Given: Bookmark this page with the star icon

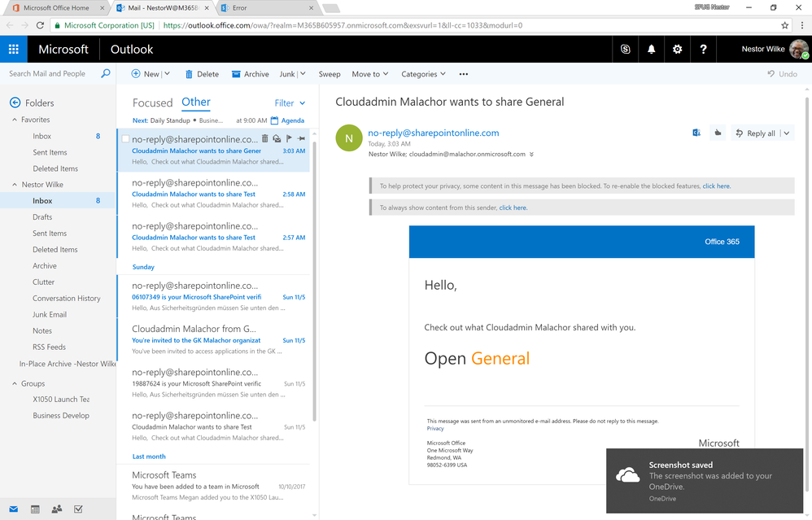Looking at the screenshot, I should coord(784,25).
